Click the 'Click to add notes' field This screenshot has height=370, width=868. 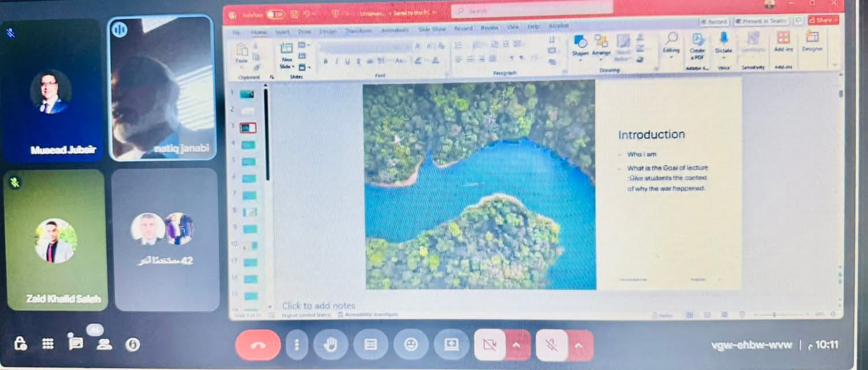(318, 305)
